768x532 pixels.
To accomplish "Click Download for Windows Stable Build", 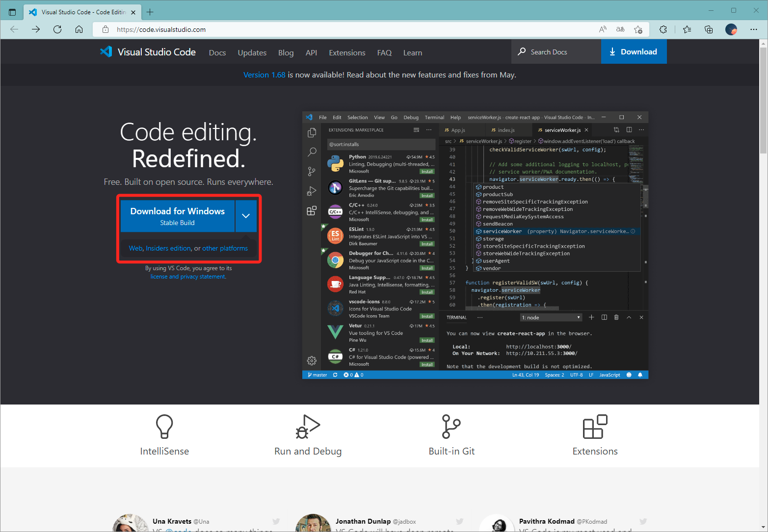I will pos(178,216).
